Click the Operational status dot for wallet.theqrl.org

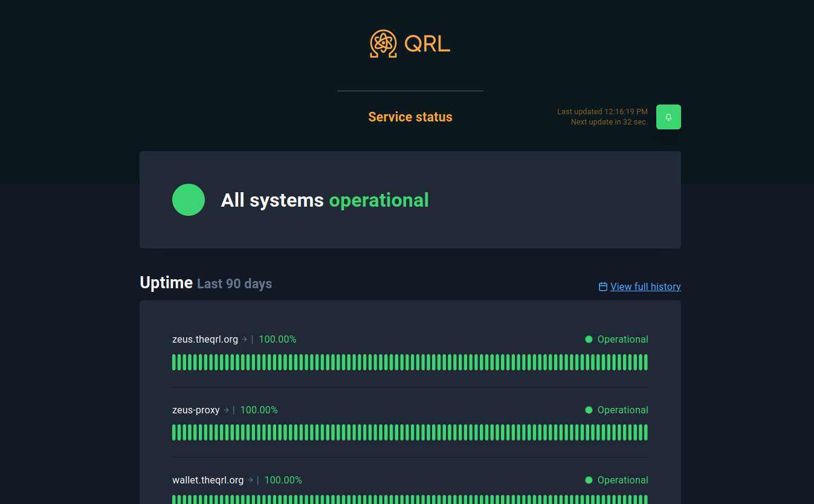pos(589,480)
